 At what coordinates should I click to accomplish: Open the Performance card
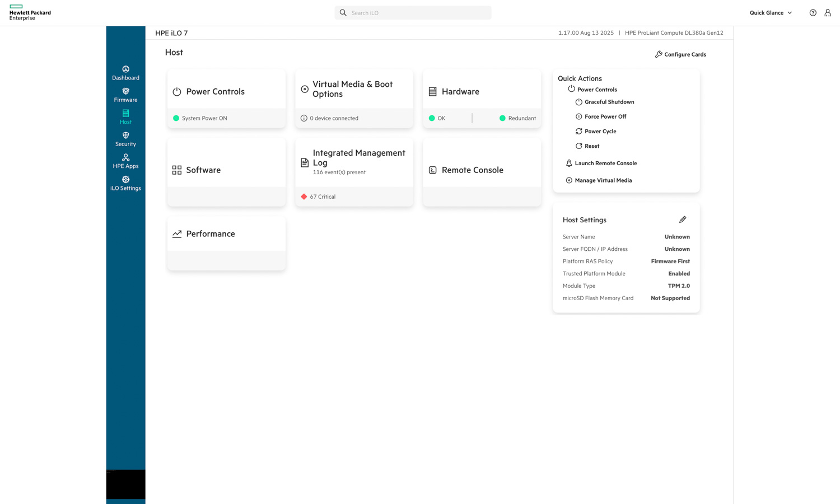211,234
